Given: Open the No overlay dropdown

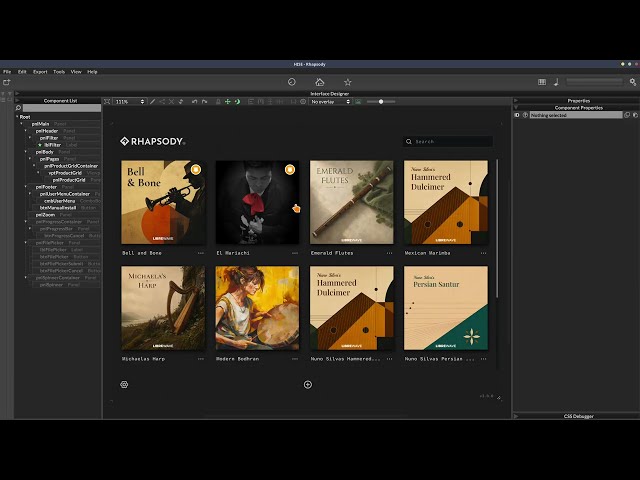Looking at the screenshot, I should (330, 102).
